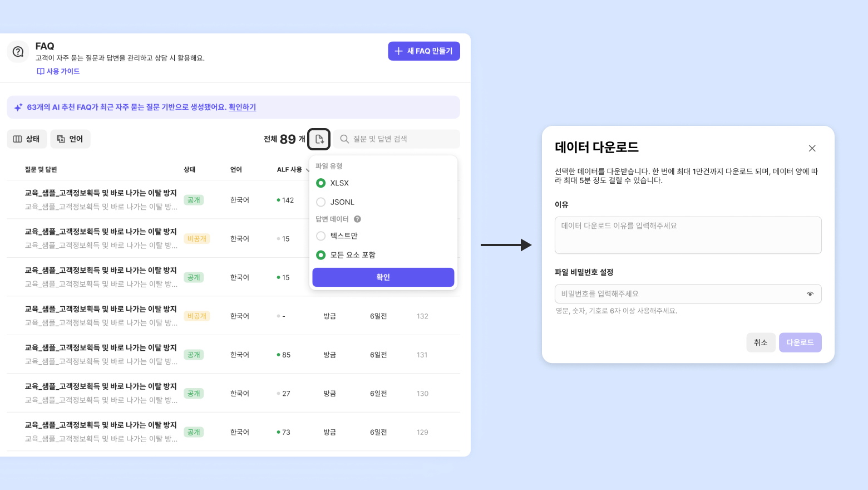Image resolution: width=868 pixels, height=490 pixels.
Task: Click the ALF count 73 cell
Action: coord(284,432)
